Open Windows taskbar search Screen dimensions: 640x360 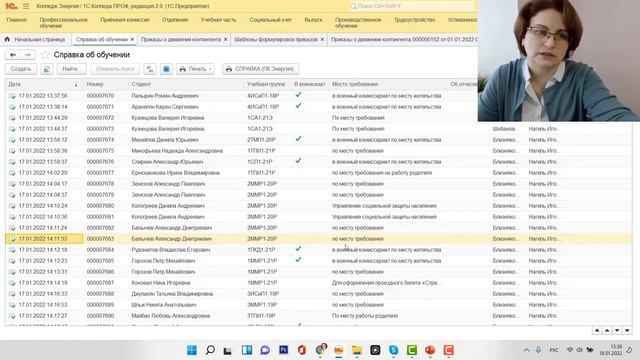[210, 350]
